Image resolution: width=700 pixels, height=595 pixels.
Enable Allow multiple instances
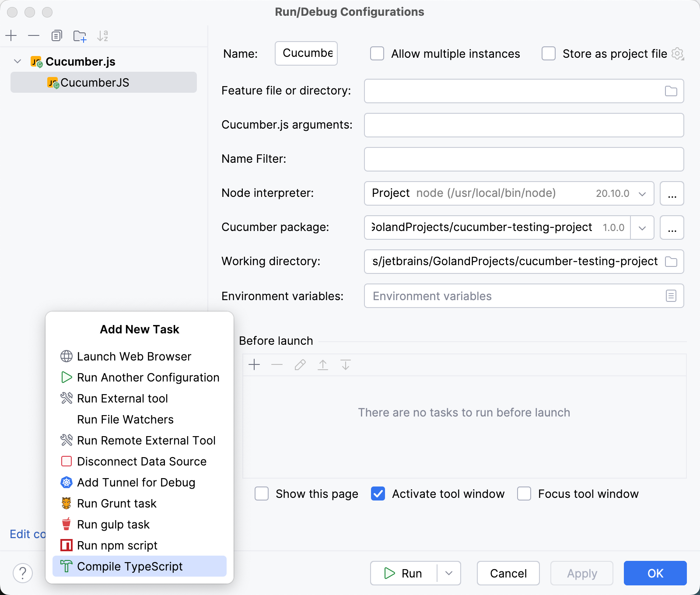(377, 54)
